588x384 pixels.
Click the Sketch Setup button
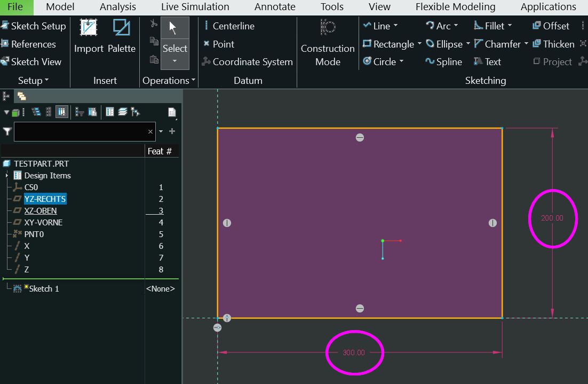tap(33, 26)
